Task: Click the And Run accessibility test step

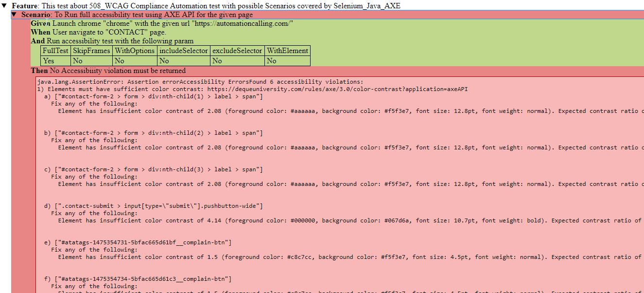Action: (x=112, y=41)
